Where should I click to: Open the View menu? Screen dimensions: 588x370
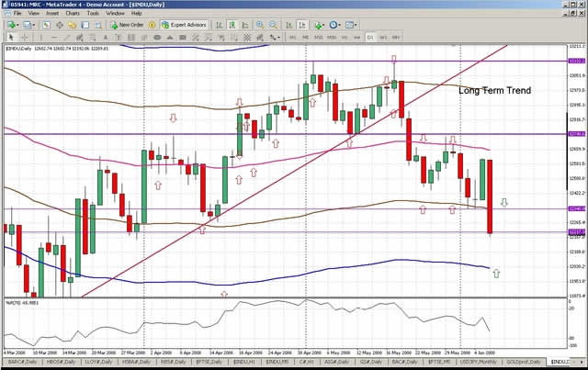click(34, 13)
